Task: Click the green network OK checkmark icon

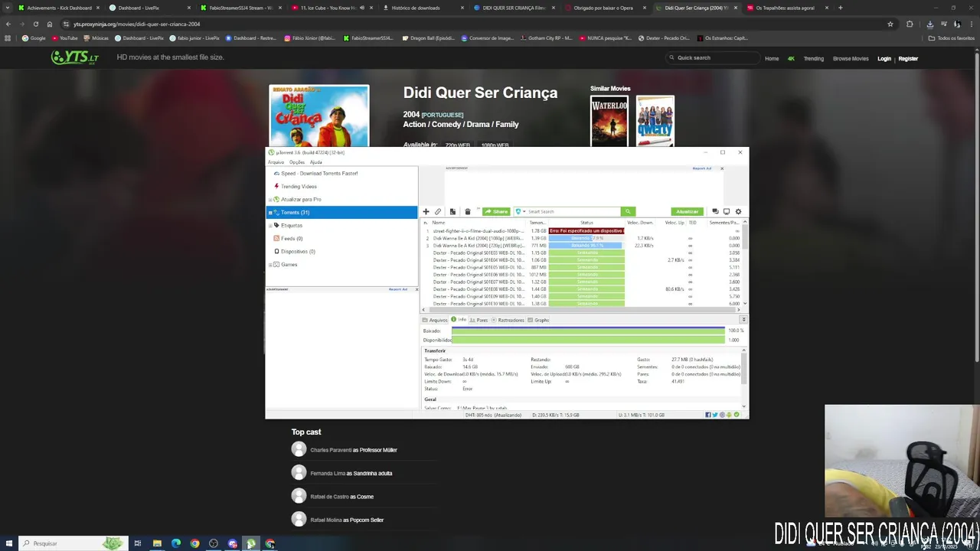Action: point(737,415)
